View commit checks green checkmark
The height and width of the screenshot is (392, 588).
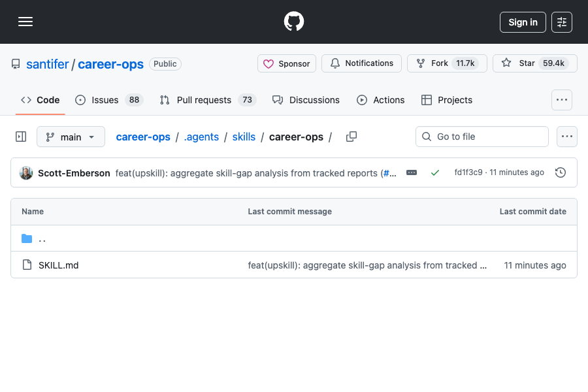(434, 172)
